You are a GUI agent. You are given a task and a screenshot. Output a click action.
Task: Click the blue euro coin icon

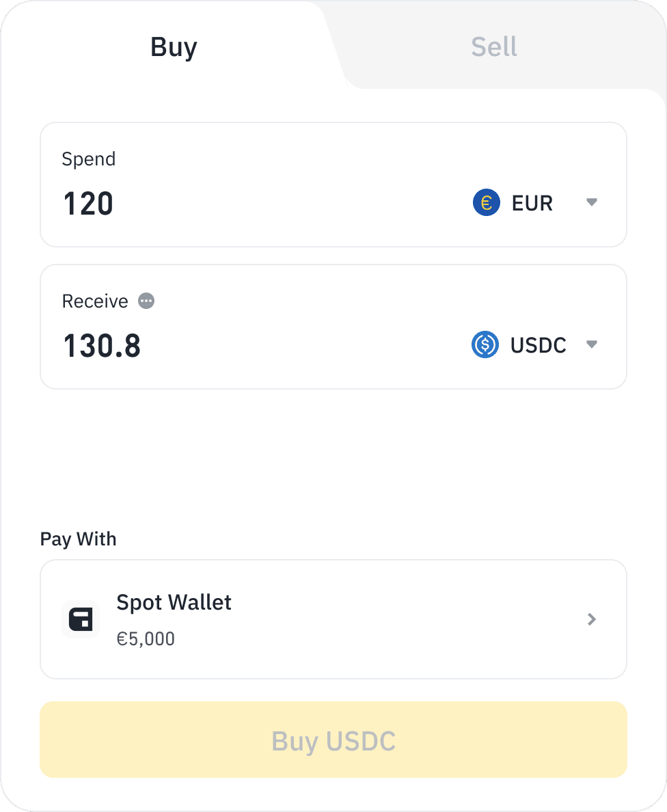click(x=486, y=203)
